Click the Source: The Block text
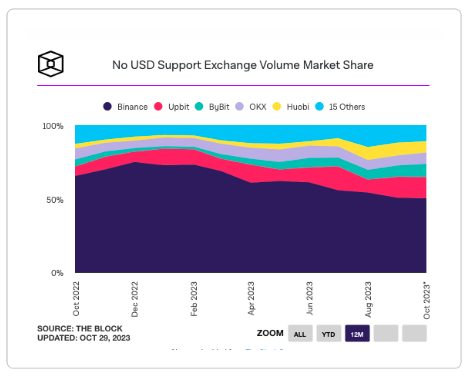The height and width of the screenshot is (376, 471). point(80,329)
